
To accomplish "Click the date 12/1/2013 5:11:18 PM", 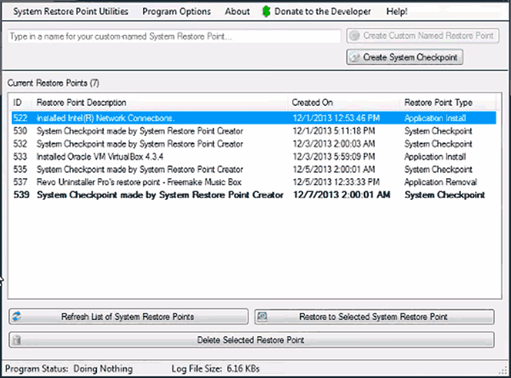I will pos(334,131).
